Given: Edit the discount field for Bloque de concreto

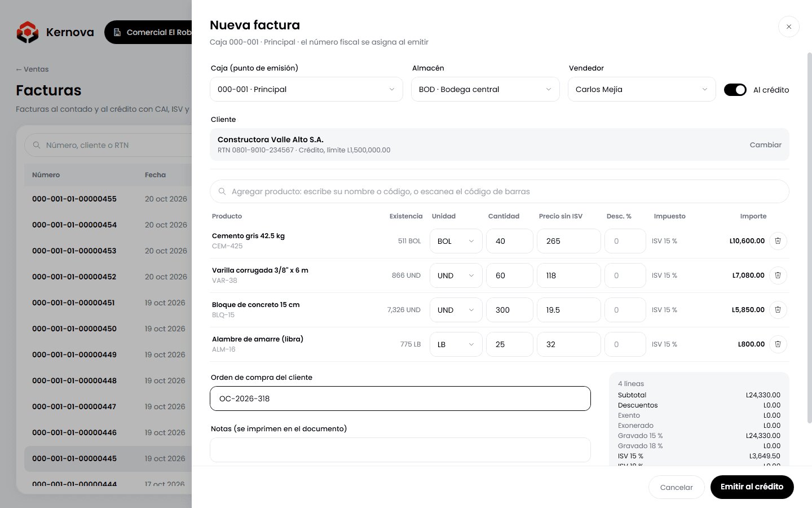Looking at the screenshot, I should coord(625,310).
